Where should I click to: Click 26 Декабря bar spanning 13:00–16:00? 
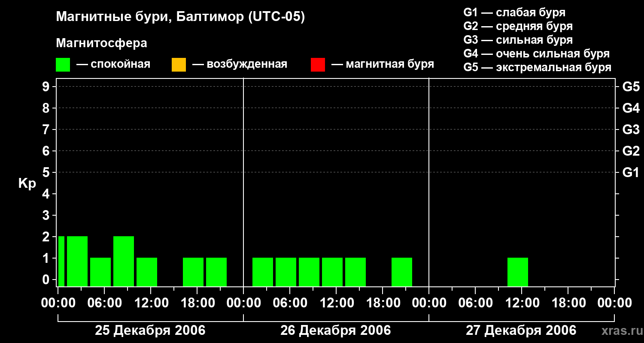(355, 272)
